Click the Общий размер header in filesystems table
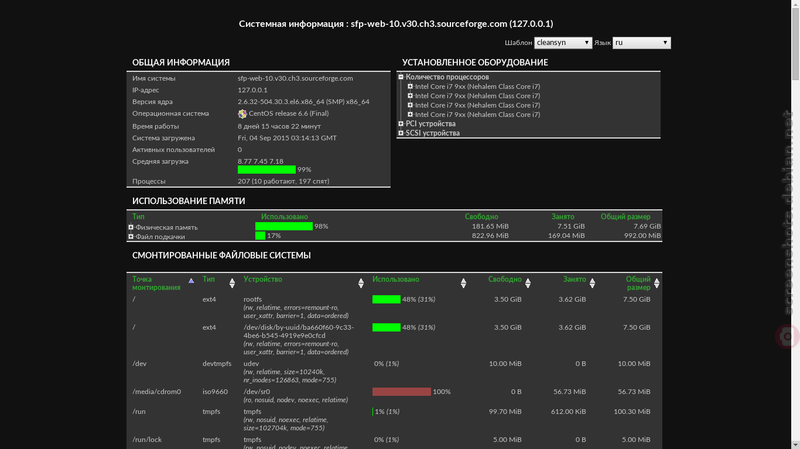This screenshot has height=449, width=800. click(x=638, y=283)
